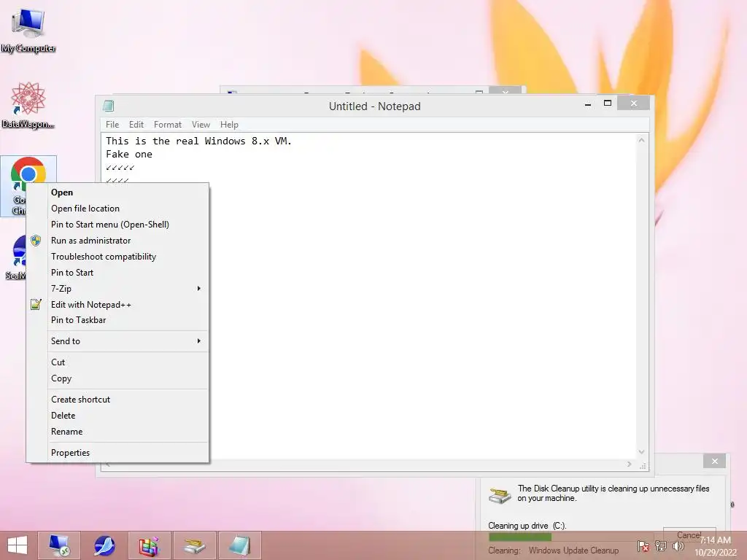This screenshot has height=560, width=747.
Task: Close the Disk Cleanup dialog
Action: click(714, 461)
